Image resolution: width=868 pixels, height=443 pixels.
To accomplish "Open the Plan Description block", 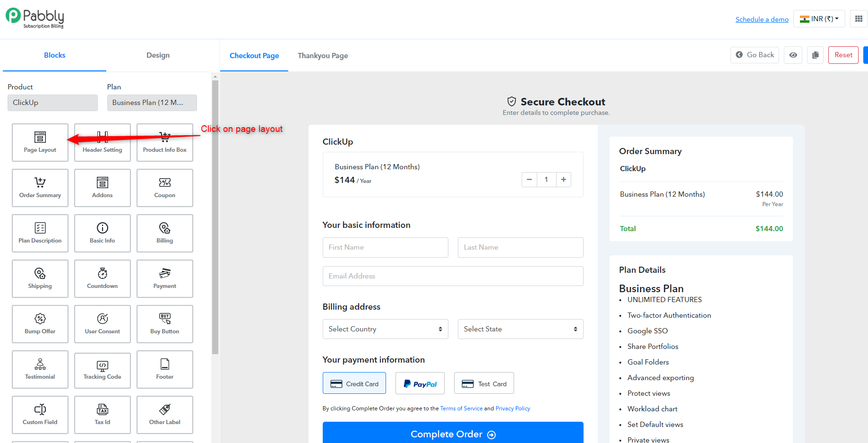I will pos(40,233).
